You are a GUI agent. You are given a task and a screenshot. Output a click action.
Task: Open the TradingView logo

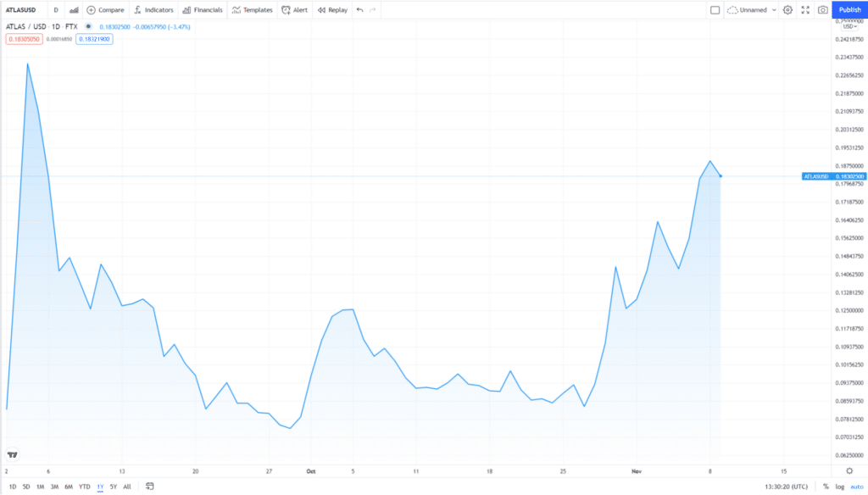[12, 454]
